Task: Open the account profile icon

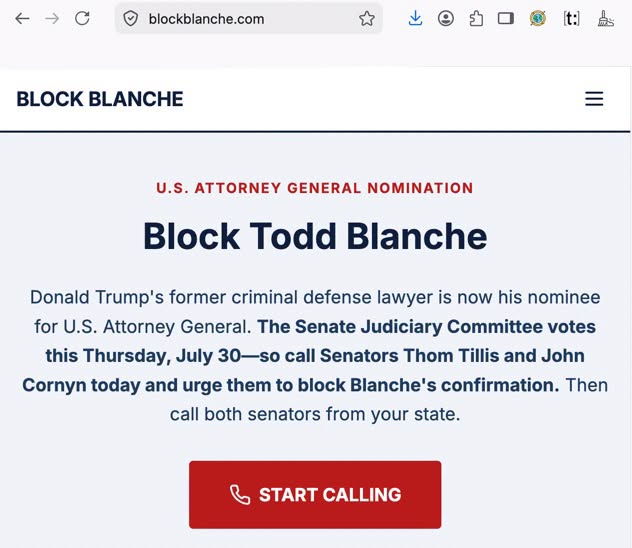Action: pos(446,19)
